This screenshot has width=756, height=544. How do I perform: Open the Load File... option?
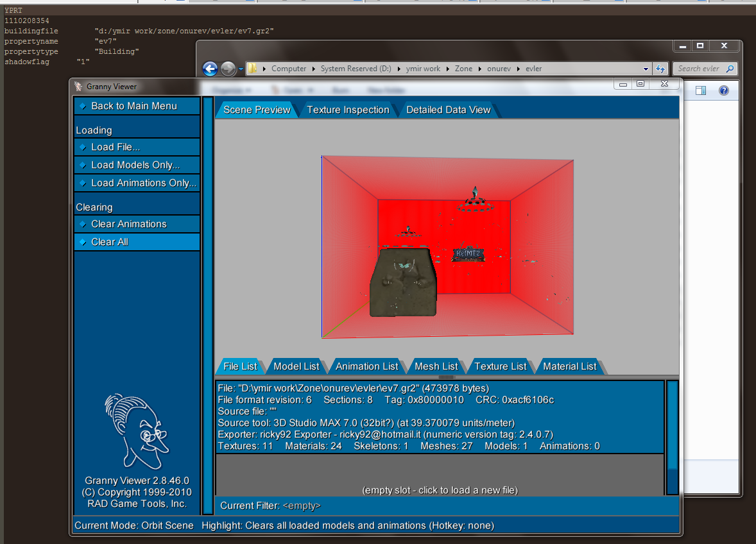(137, 147)
